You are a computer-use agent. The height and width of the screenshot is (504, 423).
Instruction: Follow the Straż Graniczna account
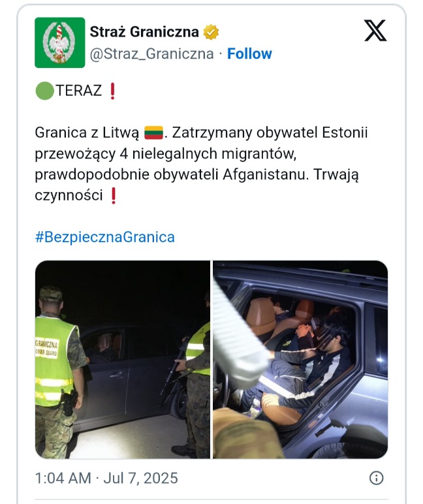click(x=249, y=54)
